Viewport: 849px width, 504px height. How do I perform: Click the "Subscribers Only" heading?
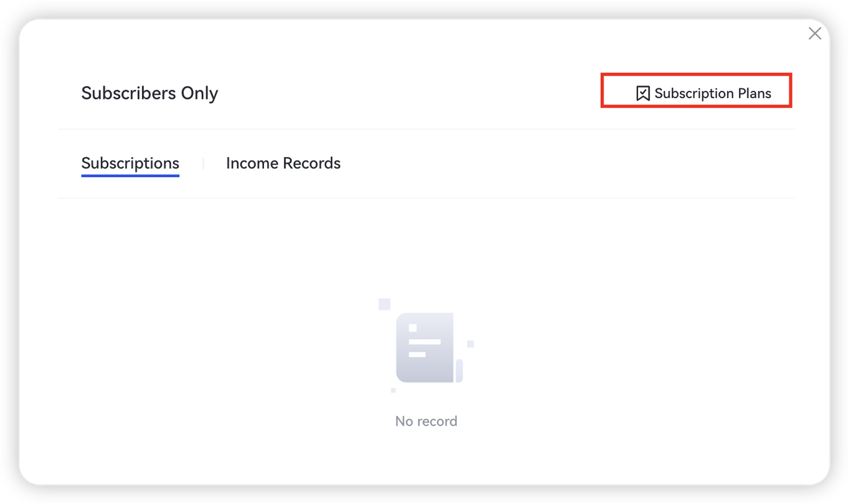[x=149, y=94]
